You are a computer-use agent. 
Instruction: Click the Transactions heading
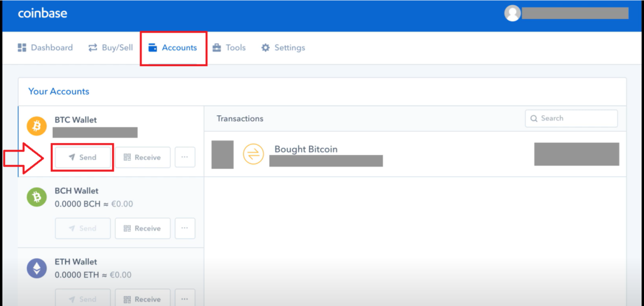240,119
